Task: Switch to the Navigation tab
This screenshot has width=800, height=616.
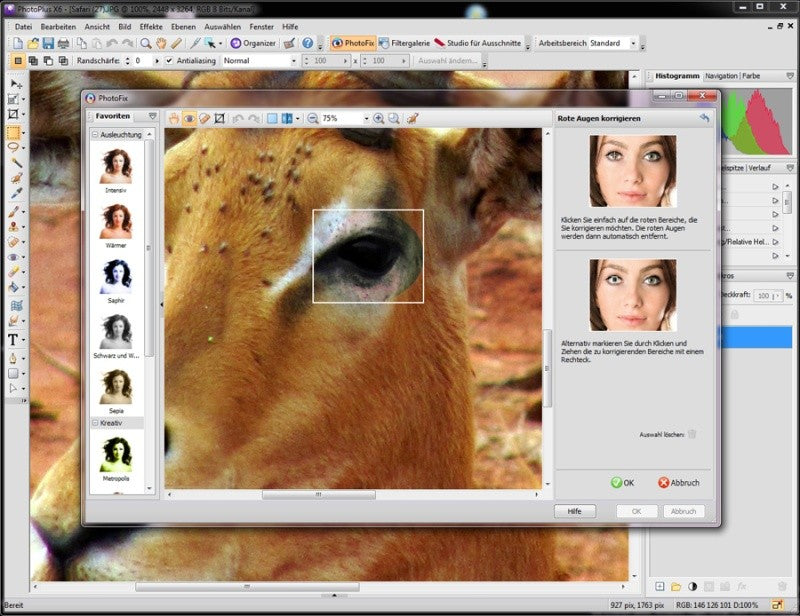Action: tap(721, 76)
